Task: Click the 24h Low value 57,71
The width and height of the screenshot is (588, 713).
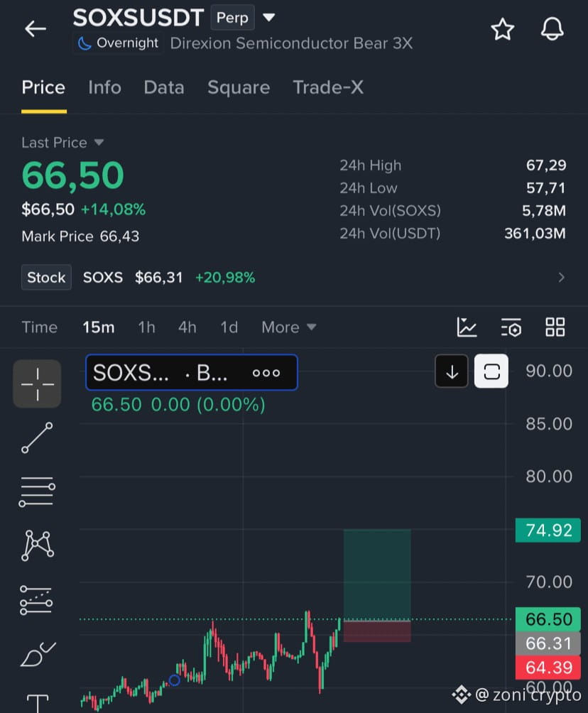Action: 546,187
